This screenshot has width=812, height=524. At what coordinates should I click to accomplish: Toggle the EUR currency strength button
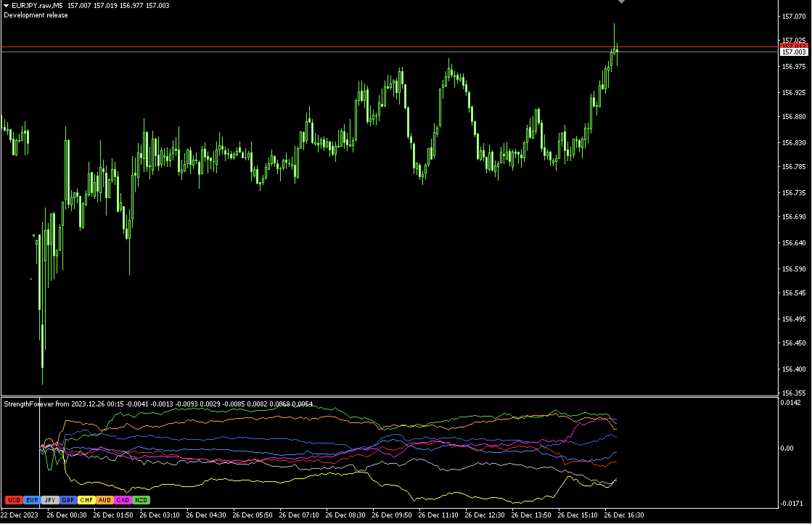pos(32,500)
